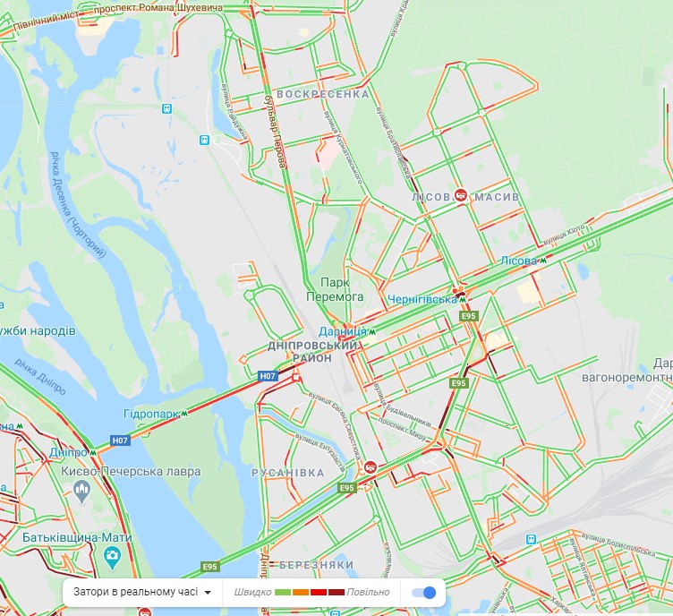The width and height of the screenshot is (673, 616).
Task: Click the Батьківщина-Мати camera landmark pin
Action: [x=113, y=557]
